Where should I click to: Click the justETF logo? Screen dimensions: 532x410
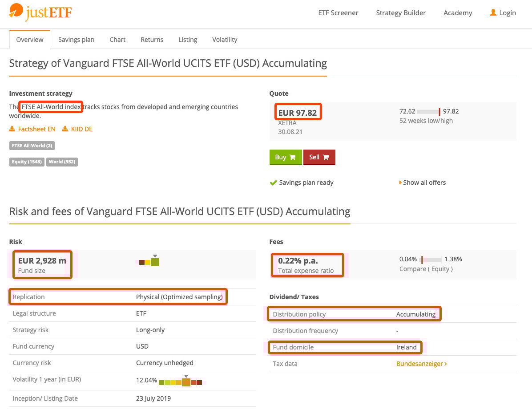point(40,12)
